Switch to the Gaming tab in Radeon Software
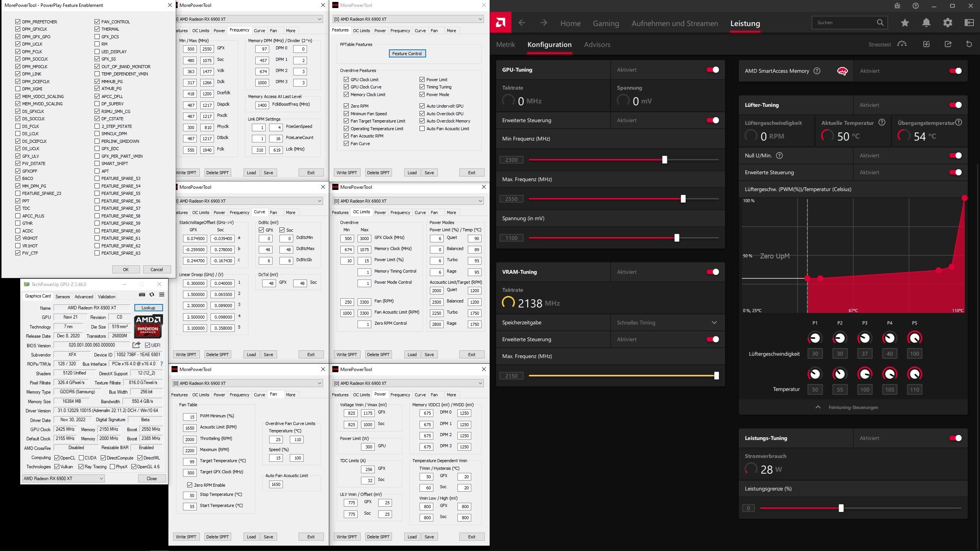Image resolution: width=980 pixels, height=551 pixels. (606, 23)
